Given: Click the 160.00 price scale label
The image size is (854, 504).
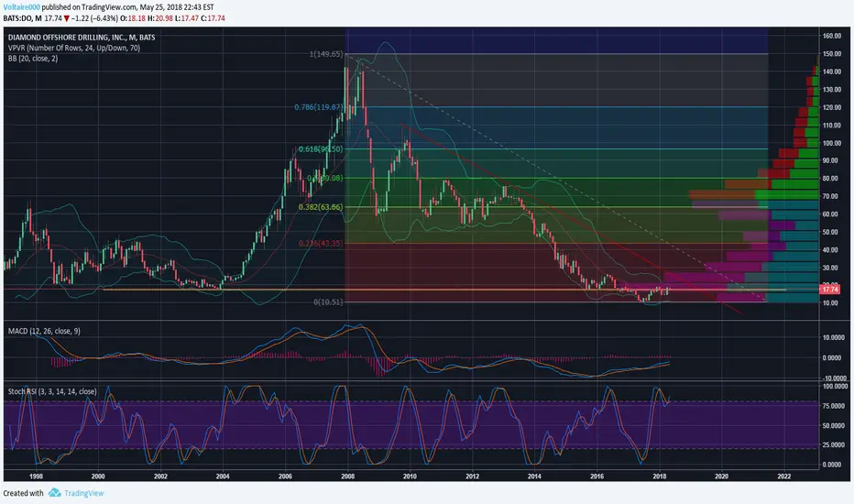Looking at the screenshot, I should [832, 36].
